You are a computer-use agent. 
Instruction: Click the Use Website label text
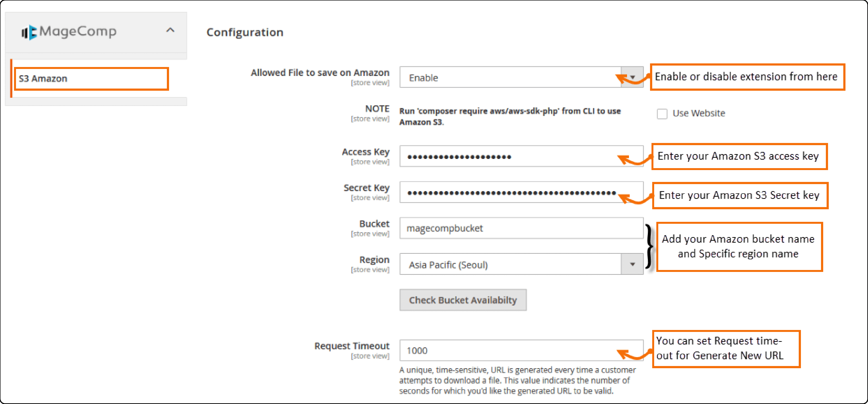[x=698, y=113]
